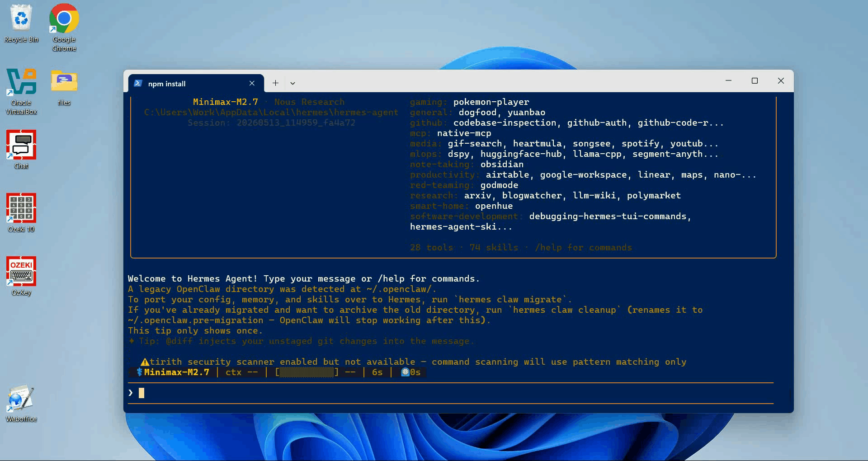Select the npm install terminal tab

196,84
